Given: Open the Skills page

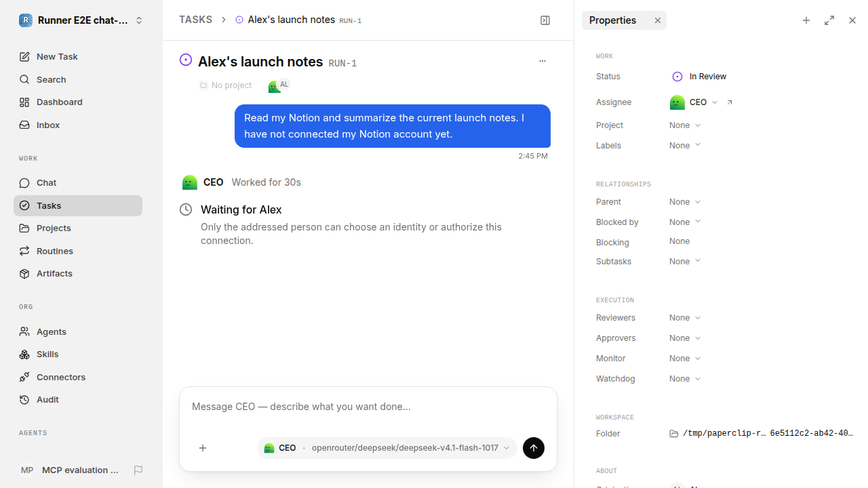Looking at the screenshot, I should 78,354.
